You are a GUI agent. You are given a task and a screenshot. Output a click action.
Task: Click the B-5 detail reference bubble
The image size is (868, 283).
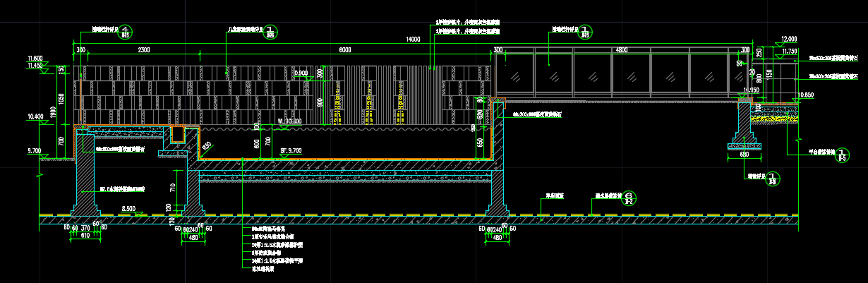(842, 154)
